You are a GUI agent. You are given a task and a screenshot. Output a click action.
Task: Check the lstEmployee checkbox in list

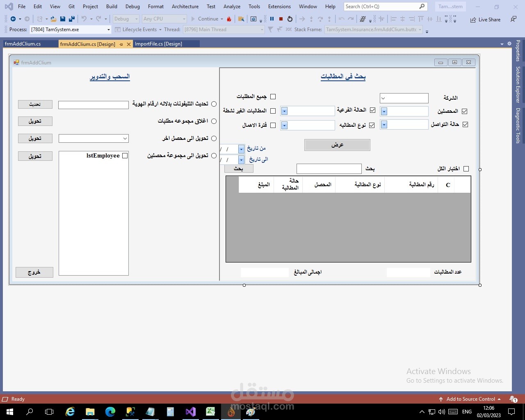coord(125,156)
